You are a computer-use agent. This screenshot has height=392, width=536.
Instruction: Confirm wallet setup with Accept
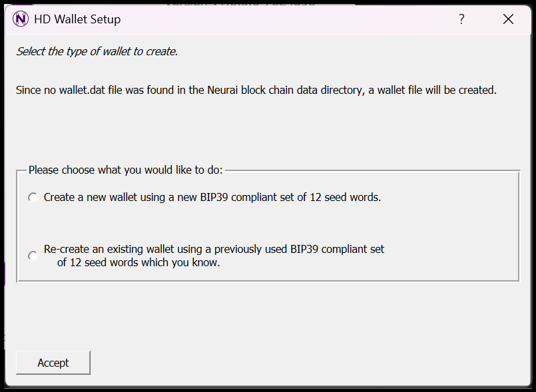[53, 362]
